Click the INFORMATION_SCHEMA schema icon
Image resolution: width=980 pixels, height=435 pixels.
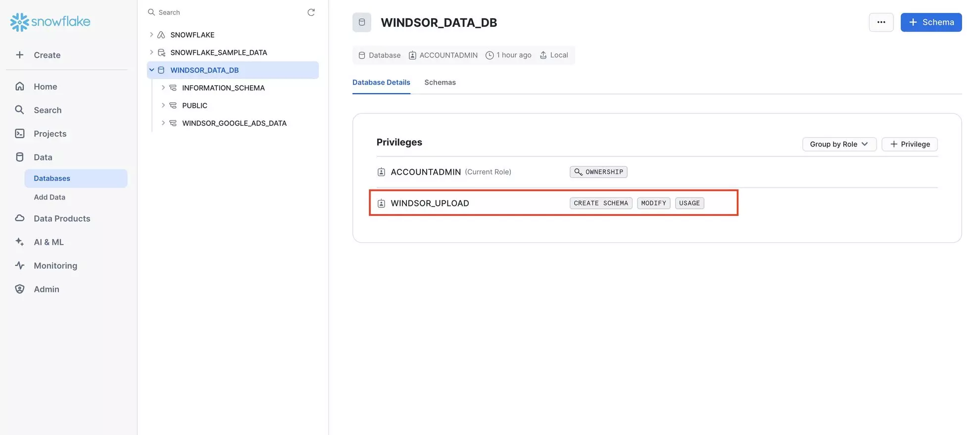pos(173,88)
